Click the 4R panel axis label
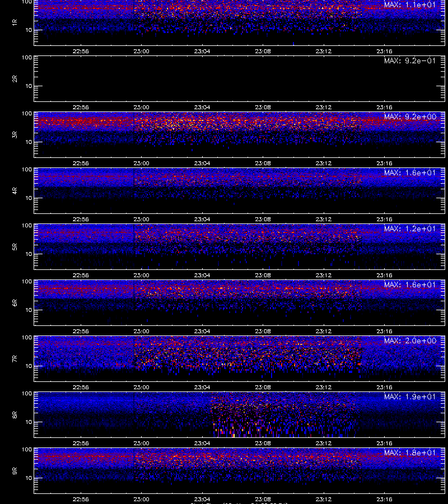The height and width of the screenshot is (504, 448). point(15,190)
